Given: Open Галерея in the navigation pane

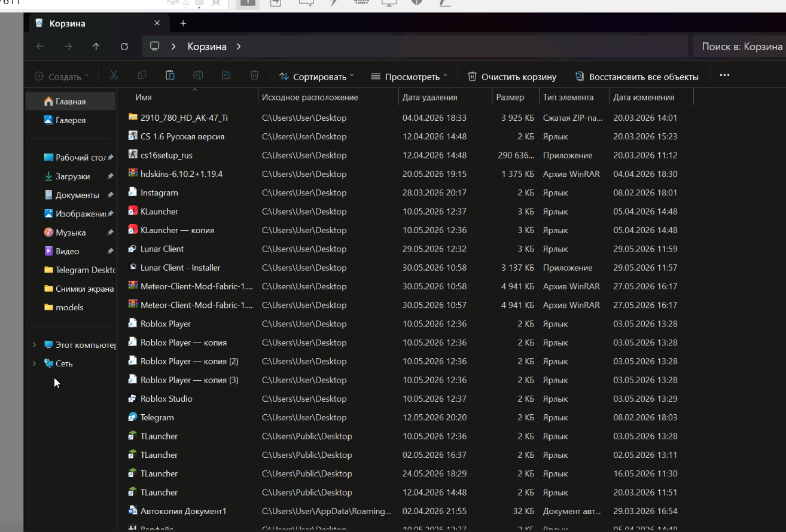Looking at the screenshot, I should 71,120.
